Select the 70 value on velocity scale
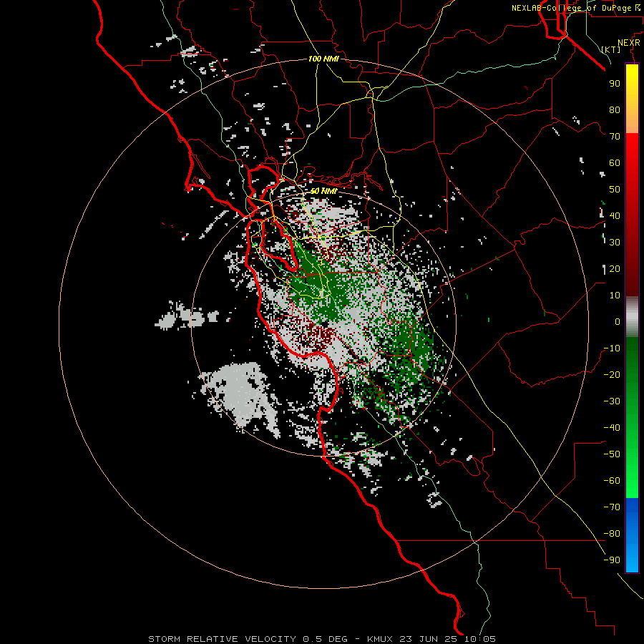The width and height of the screenshot is (644, 644). point(615,137)
